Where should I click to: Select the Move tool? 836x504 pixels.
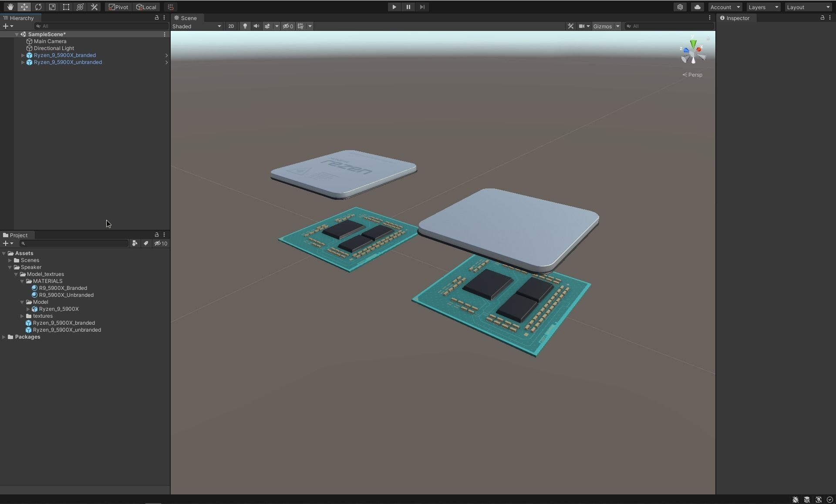coord(24,7)
